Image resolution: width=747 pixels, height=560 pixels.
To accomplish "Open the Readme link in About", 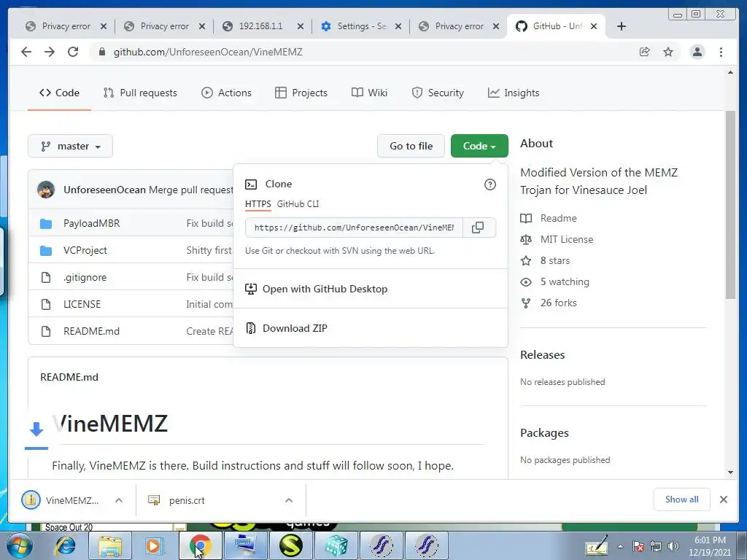I will coord(558,219).
